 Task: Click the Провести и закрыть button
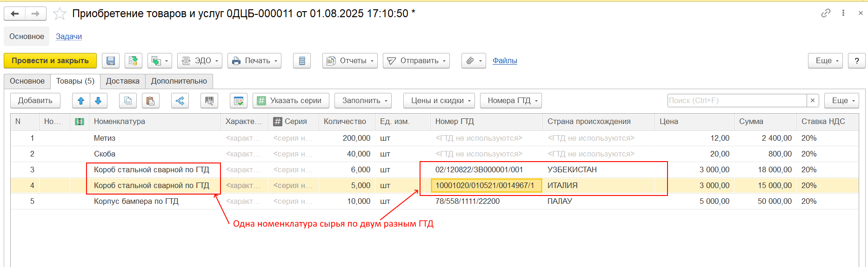[x=50, y=61]
